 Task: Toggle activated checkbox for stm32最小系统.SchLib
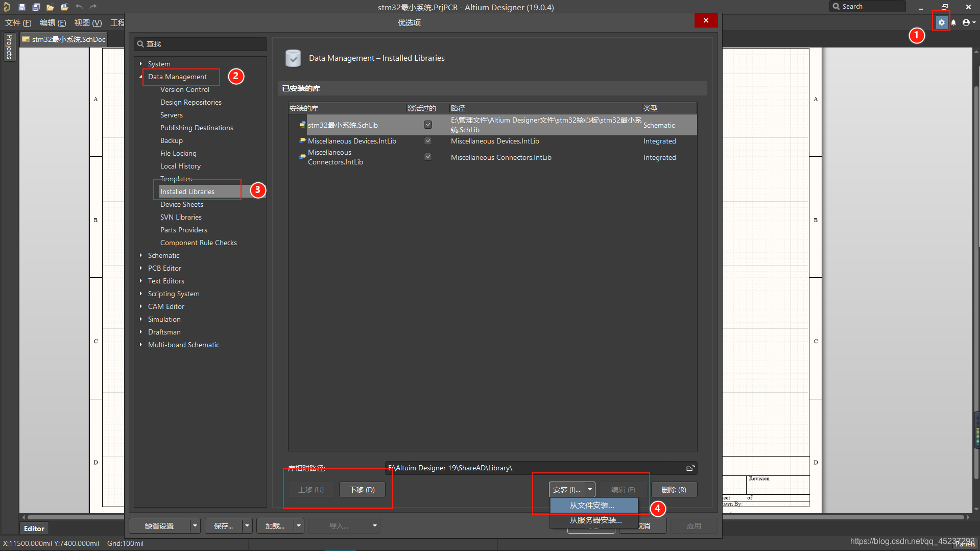[428, 125]
